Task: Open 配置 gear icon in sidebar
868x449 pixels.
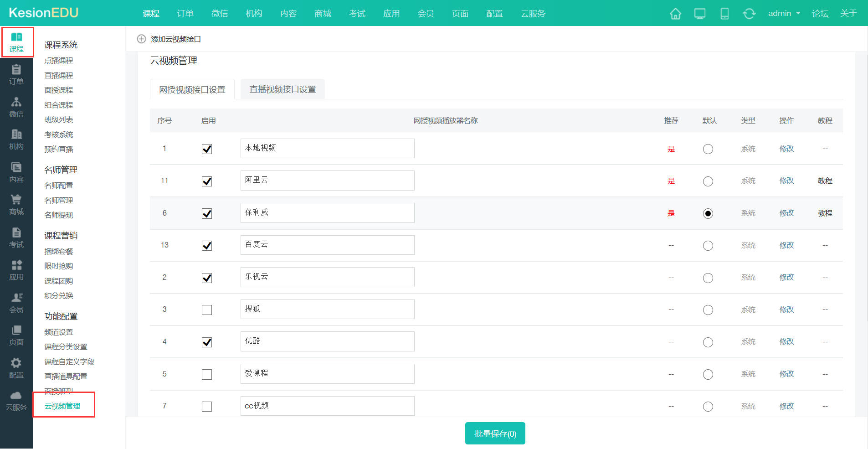Action: click(16, 368)
